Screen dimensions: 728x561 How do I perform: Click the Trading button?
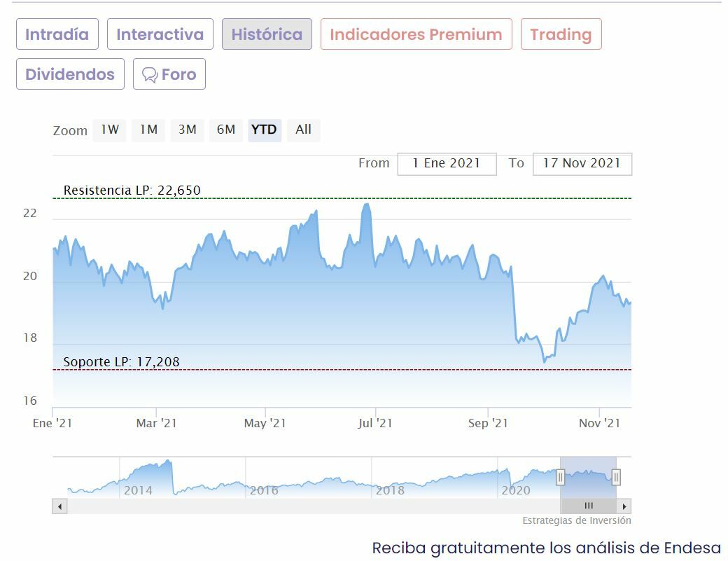coord(561,34)
